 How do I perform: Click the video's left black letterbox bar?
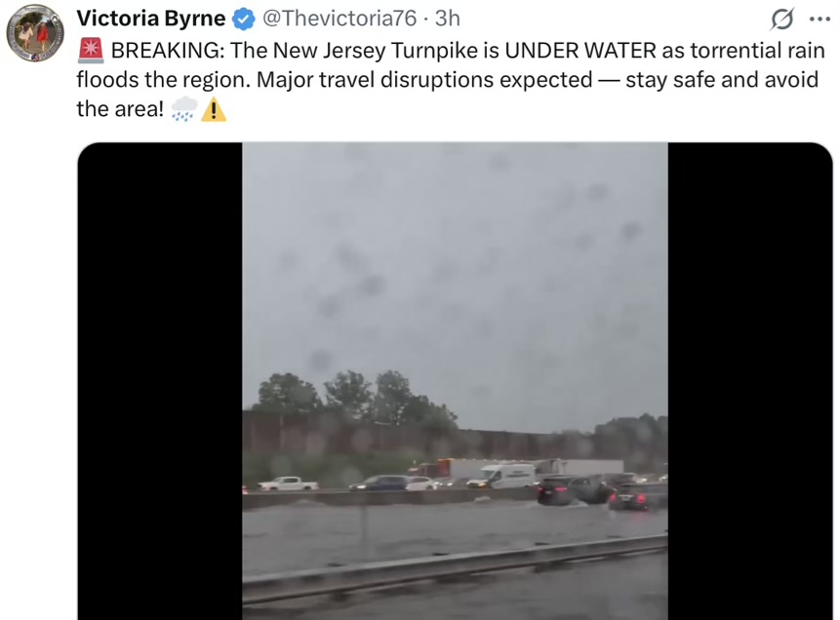[x=160, y=380]
